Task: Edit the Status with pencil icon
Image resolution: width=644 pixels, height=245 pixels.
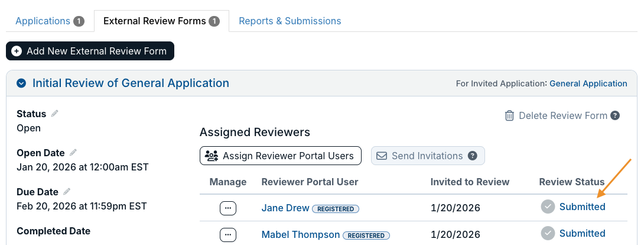Action: pos(54,114)
